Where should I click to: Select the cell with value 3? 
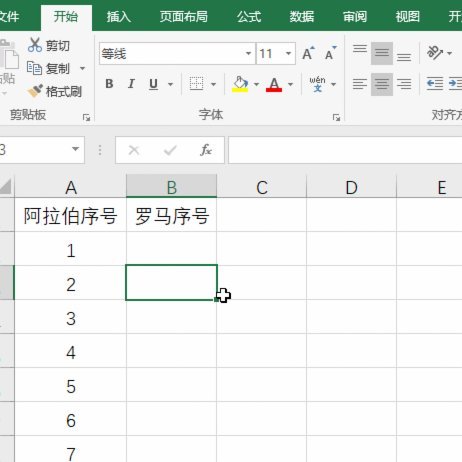tap(71, 317)
